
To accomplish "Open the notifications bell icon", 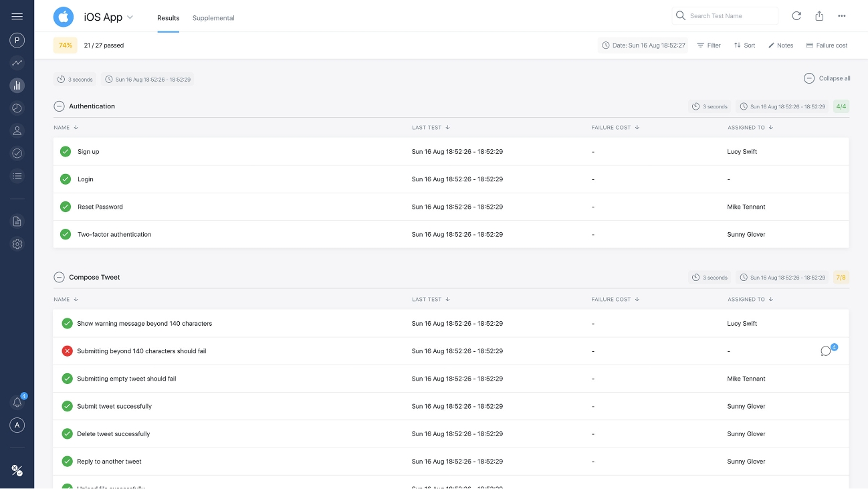I will pos(17,402).
